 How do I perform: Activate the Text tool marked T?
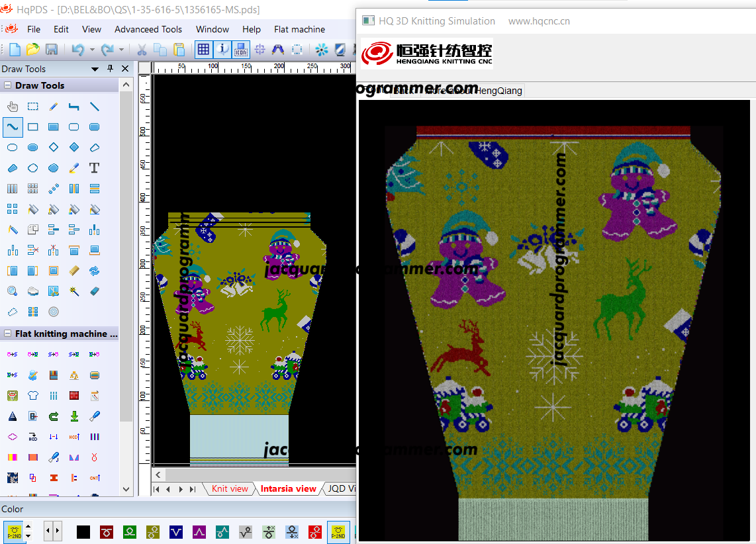pyautogui.click(x=95, y=168)
